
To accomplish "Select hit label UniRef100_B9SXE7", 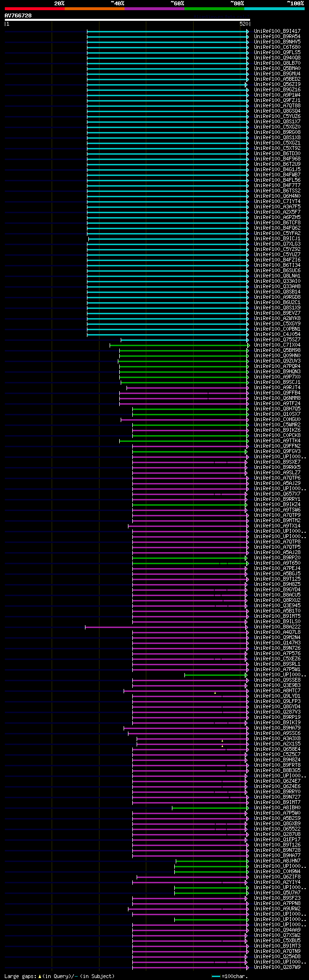I will point(277,462).
